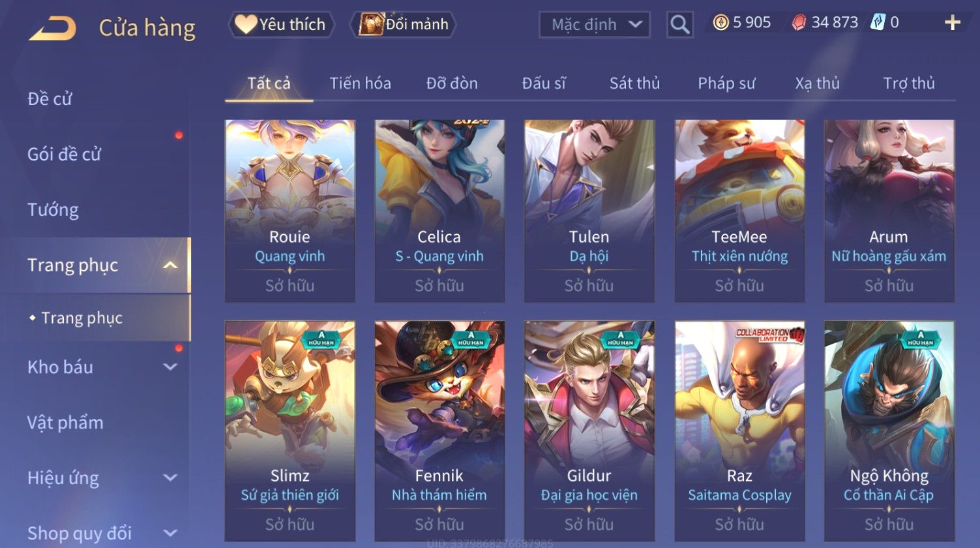The width and height of the screenshot is (980, 548).
Task: Select the Raz Saitama Cosplay skin card
Action: (739, 431)
